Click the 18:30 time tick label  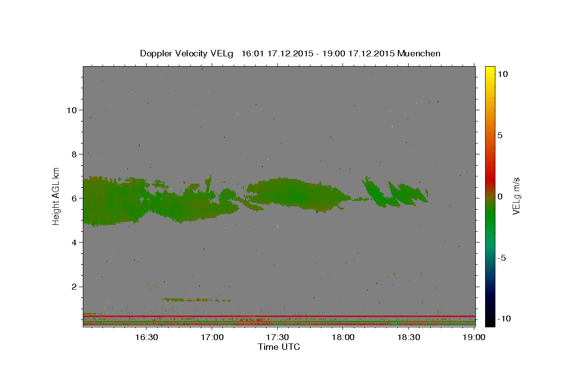pos(409,337)
